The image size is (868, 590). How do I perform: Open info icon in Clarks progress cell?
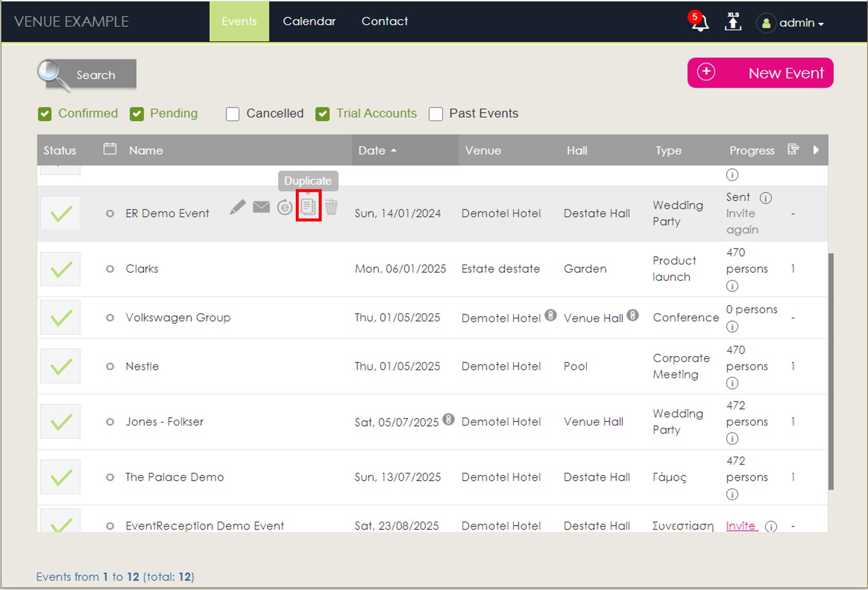[x=732, y=286]
